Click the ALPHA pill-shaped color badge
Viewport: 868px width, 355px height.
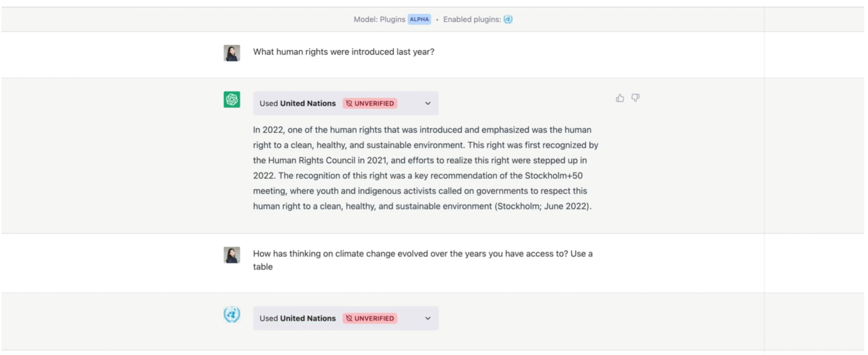(x=420, y=19)
